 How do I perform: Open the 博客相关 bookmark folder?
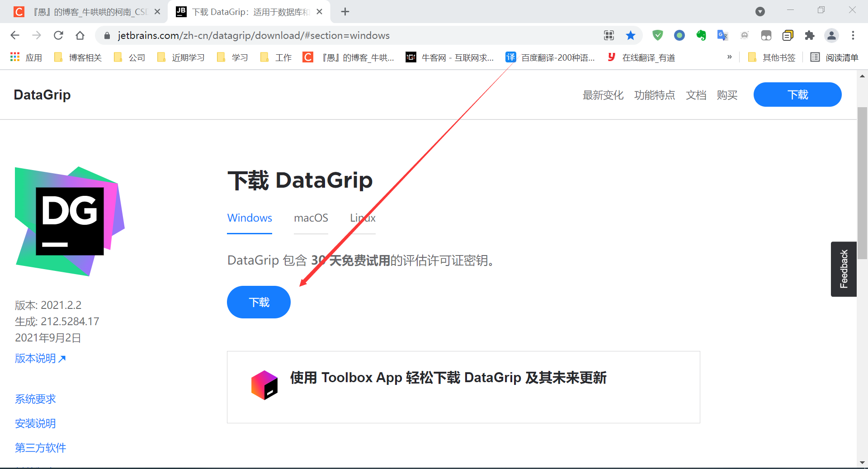78,57
